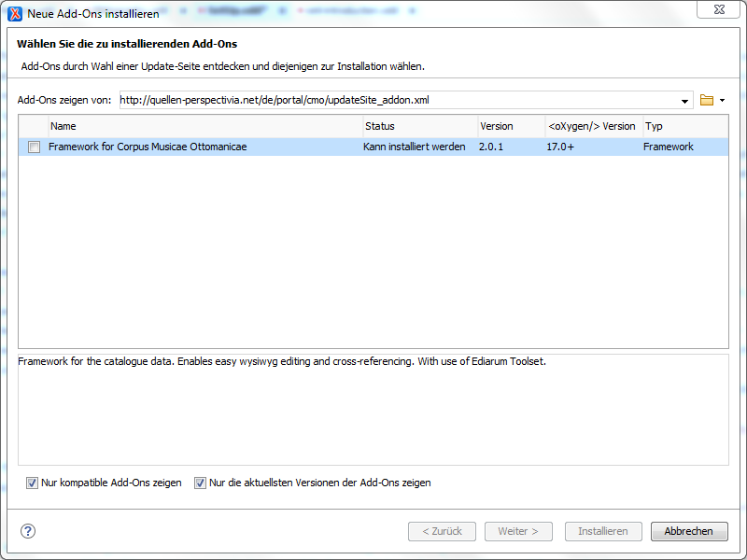
Task: Click the Installieren button
Action: coord(603,531)
